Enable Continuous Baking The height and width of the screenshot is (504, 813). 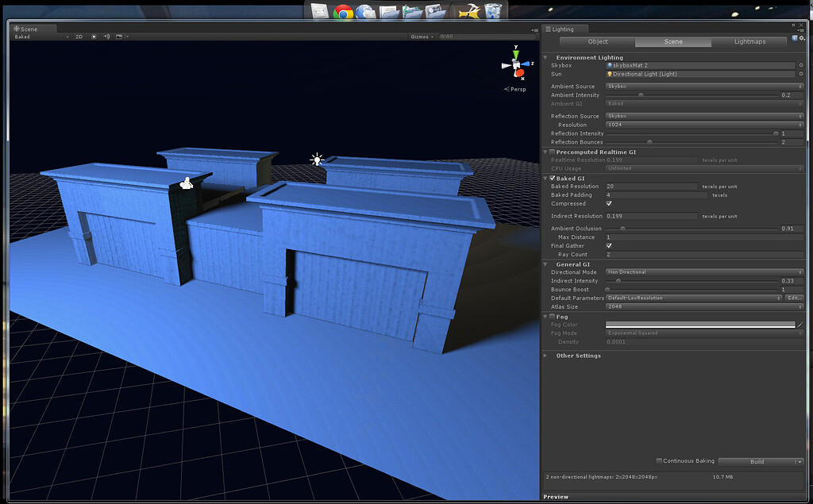659,460
